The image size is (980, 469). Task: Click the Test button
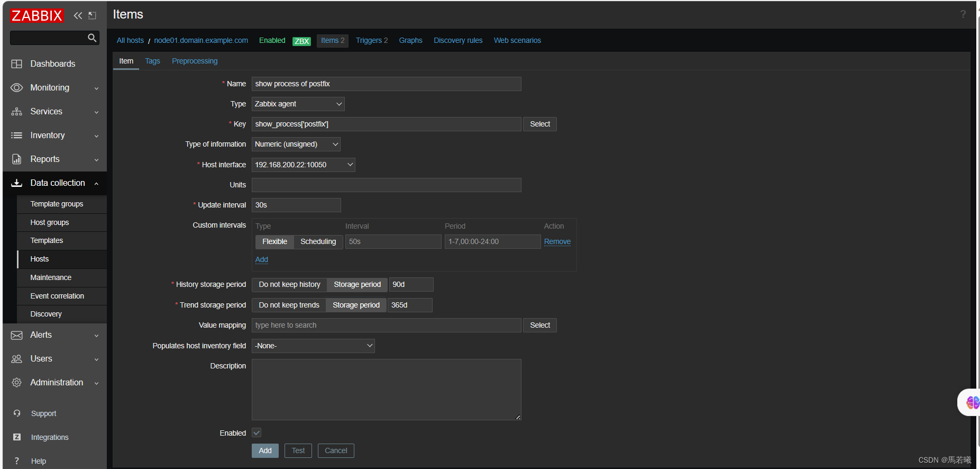coord(298,450)
